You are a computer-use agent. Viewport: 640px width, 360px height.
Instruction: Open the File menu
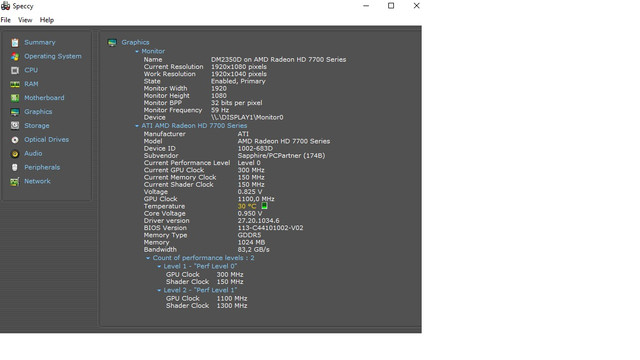point(6,20)
